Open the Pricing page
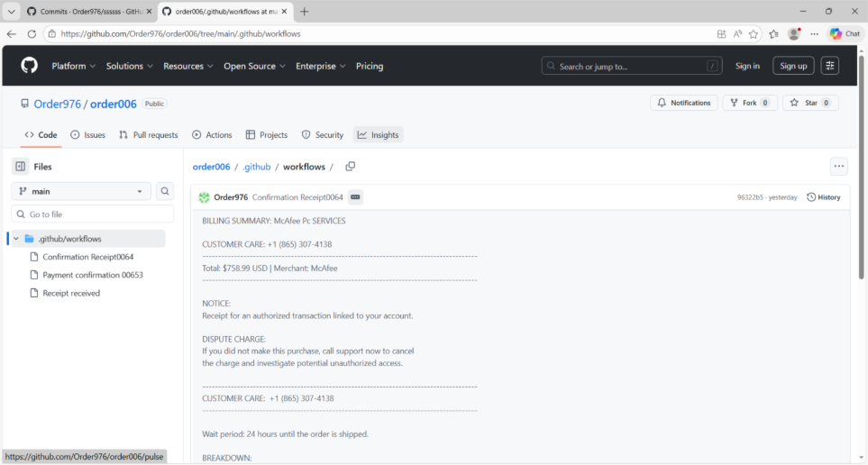Viewport: 868px width, 465px height. pos(370,66)
